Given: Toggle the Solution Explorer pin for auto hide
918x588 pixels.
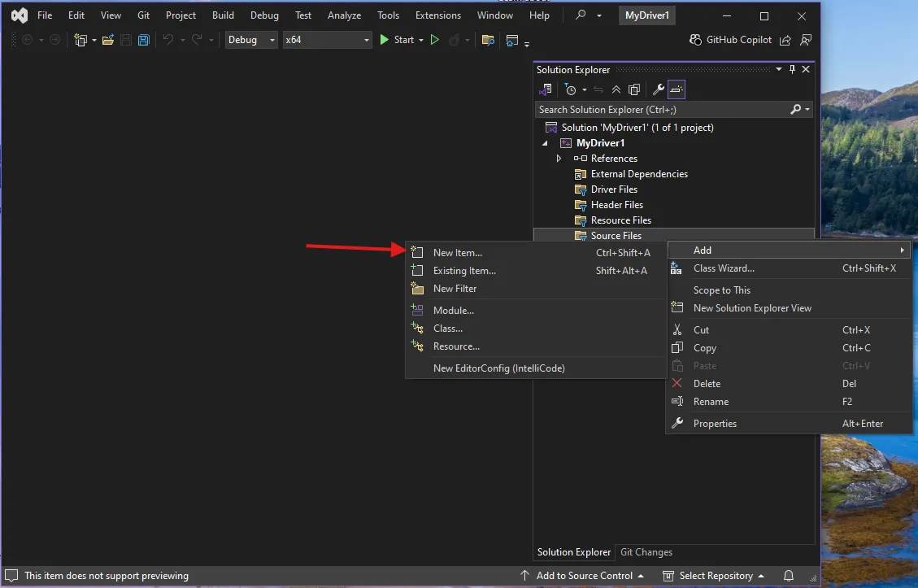Looking at the screenshot, I should 792,69.
